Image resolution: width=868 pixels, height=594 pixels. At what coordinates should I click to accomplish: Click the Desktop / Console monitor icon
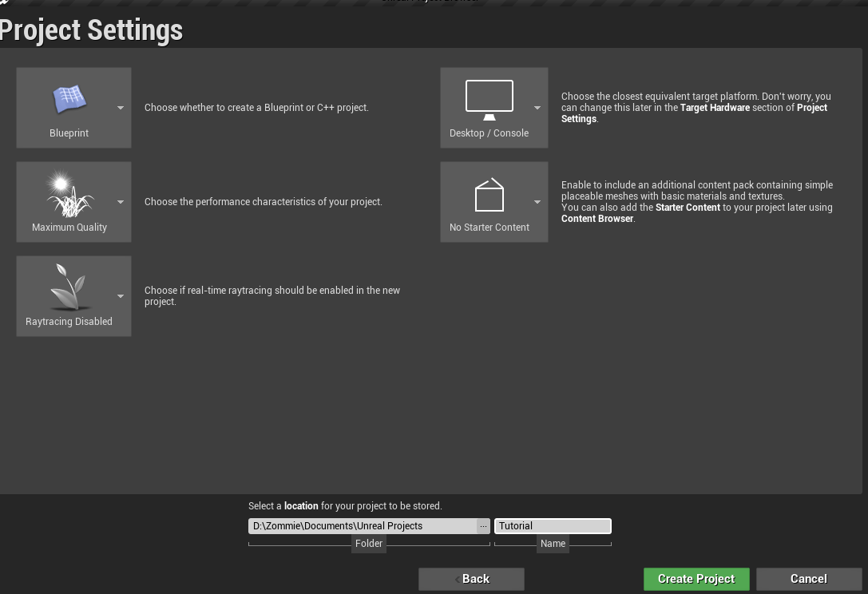click(489, 100)
